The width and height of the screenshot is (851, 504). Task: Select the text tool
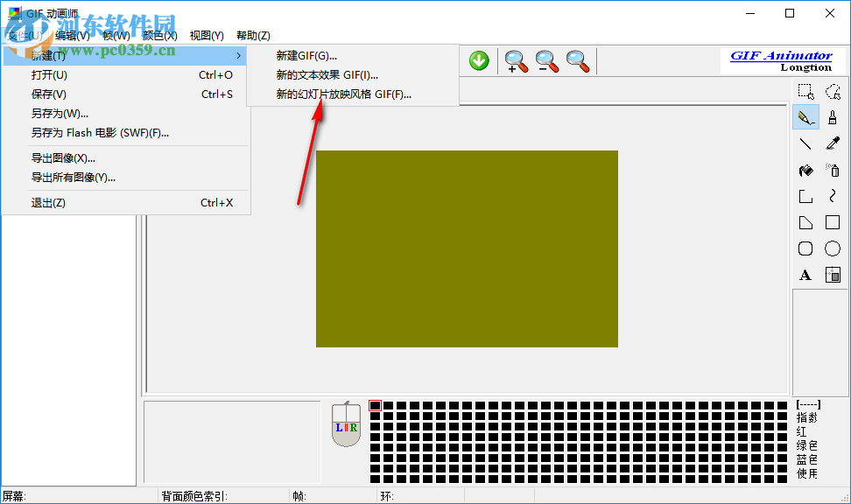click(x=805, y=275)
